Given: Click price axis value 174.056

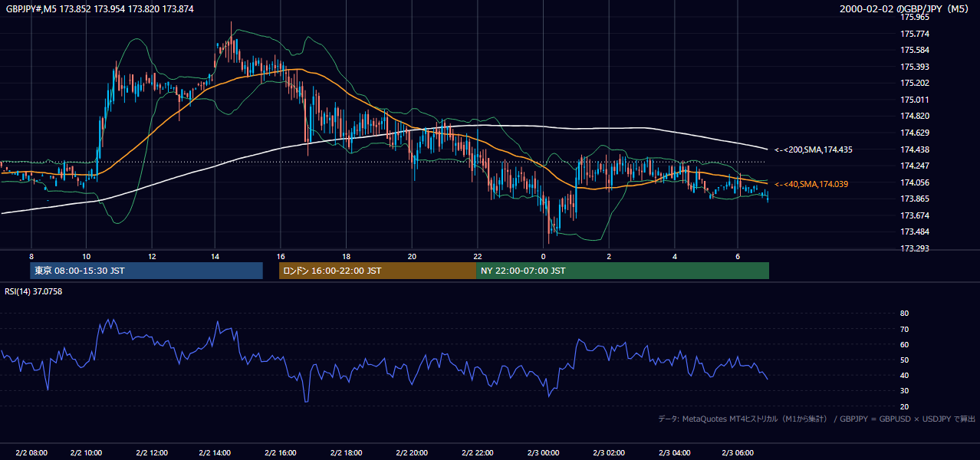Looking at the screenshot, I should click(x=915, y=182).
